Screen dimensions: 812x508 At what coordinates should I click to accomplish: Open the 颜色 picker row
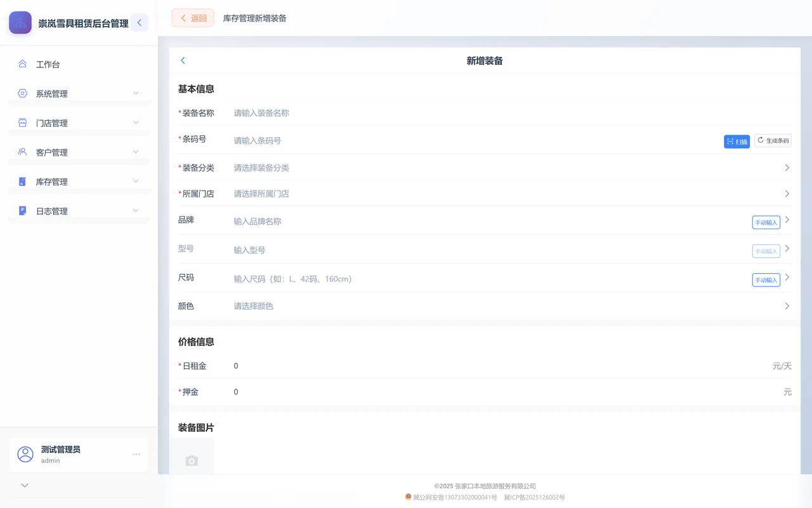click(485, 306)
